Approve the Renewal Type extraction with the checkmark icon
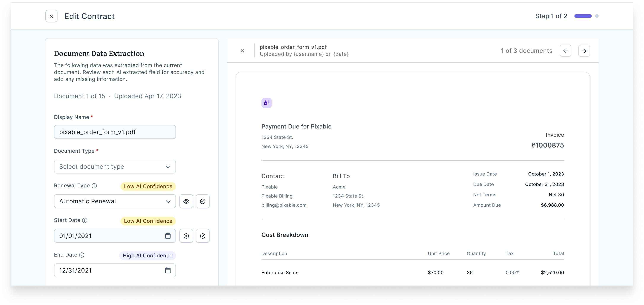The image size is (644, 305). [x=203, y=201]
